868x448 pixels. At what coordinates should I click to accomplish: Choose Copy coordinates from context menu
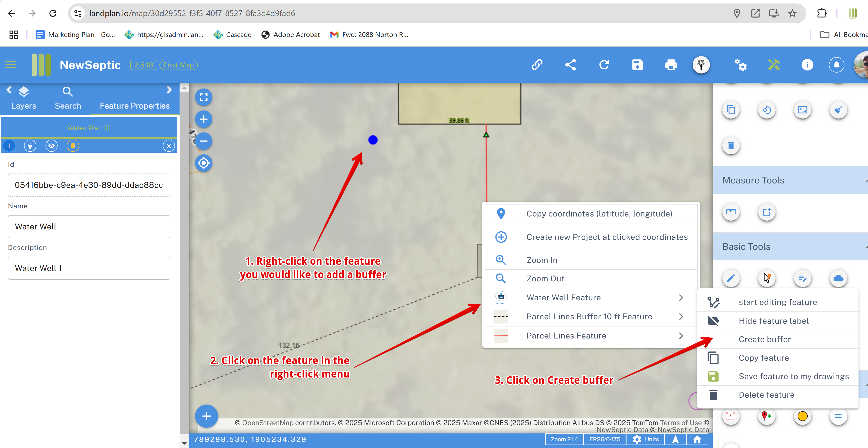[591, 213]
